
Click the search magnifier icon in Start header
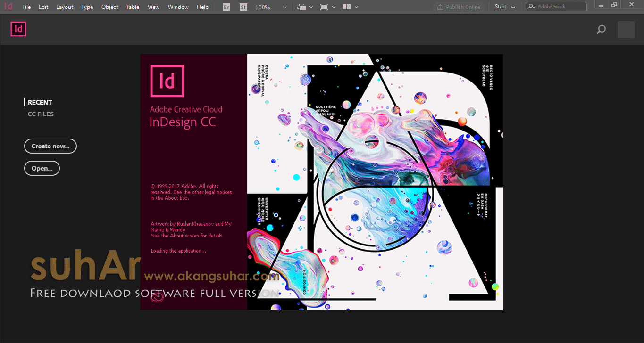[x=601, y=30]
